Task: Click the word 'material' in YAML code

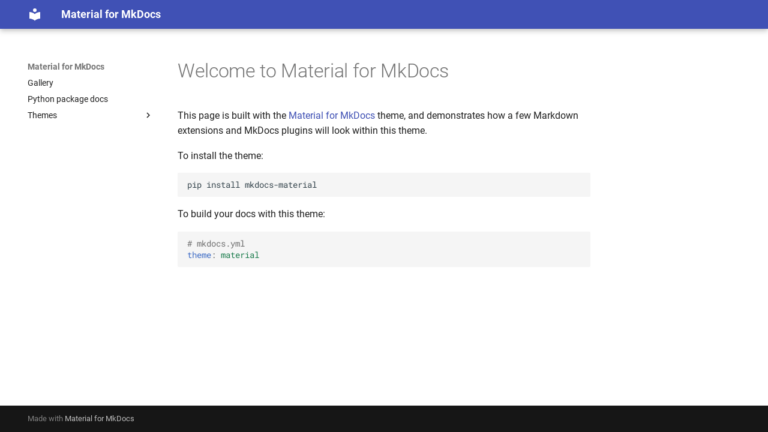Action: [x=240, y=255]
